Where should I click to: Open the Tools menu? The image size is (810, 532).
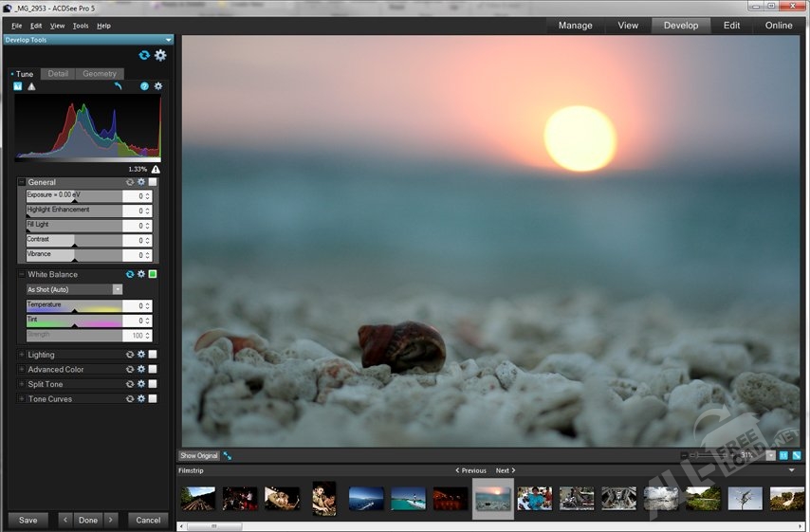[x=81, y=26]
